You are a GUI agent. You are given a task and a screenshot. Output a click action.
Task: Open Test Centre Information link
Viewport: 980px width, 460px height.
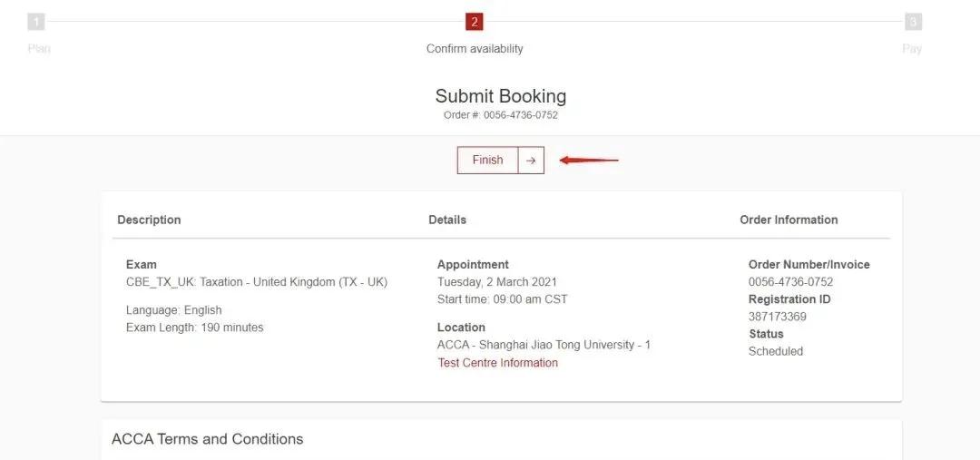pyautogui.click(x=497, y=363)
